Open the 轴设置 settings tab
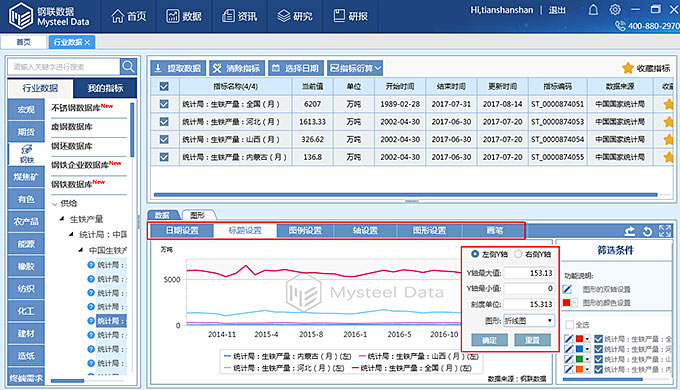This screenshot has width=680, height=390. pyautogui.click(x=365, y=230)
